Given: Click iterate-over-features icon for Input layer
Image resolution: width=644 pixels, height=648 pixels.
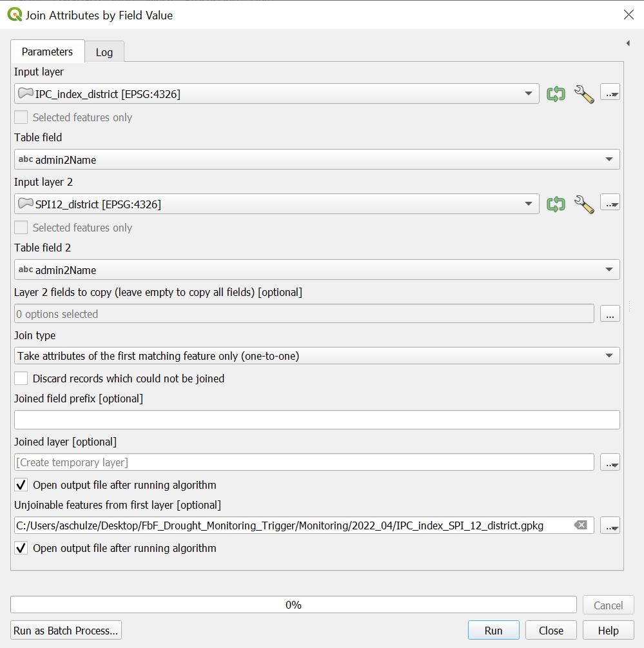Looking at the screenshot, I should 556,93.
